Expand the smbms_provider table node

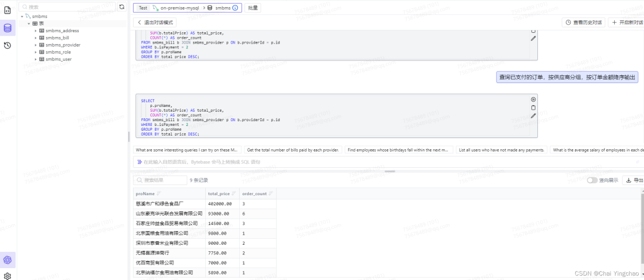[x=36, y=45]
